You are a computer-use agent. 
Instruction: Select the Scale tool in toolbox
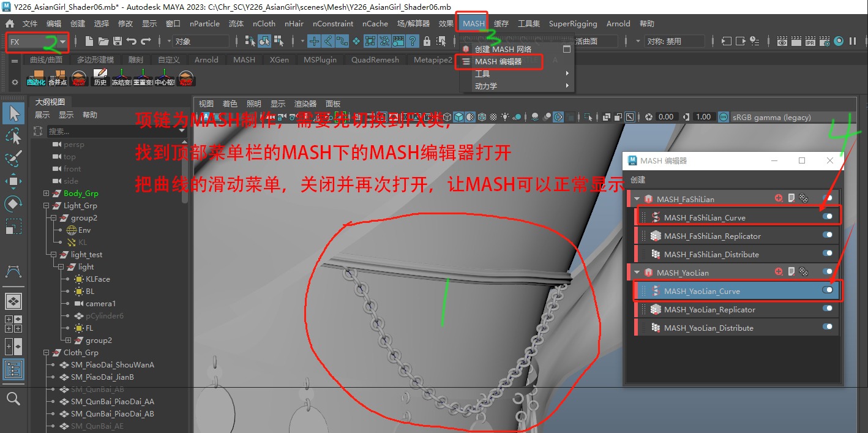13,226
